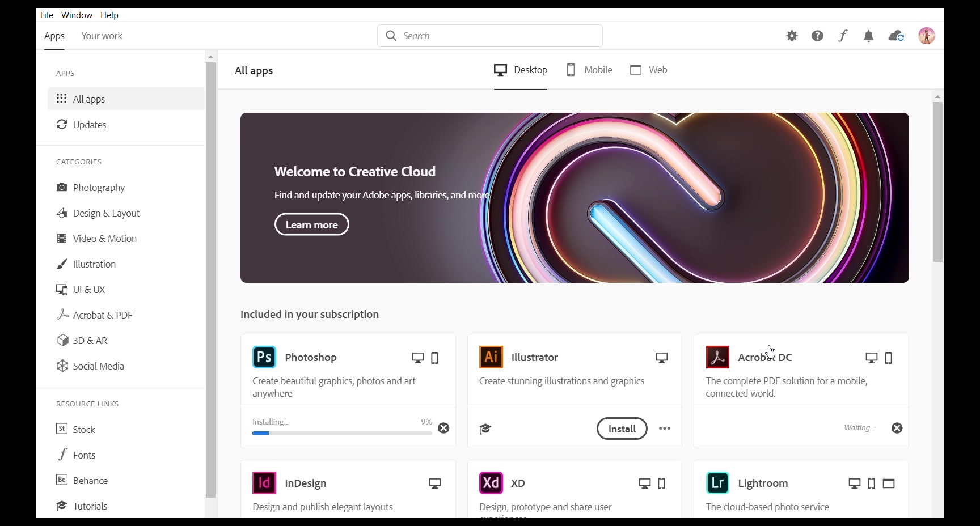Click the Welcome to Creative Cloud banner image
The image size is (980, 526).
[x=575, y=198]
